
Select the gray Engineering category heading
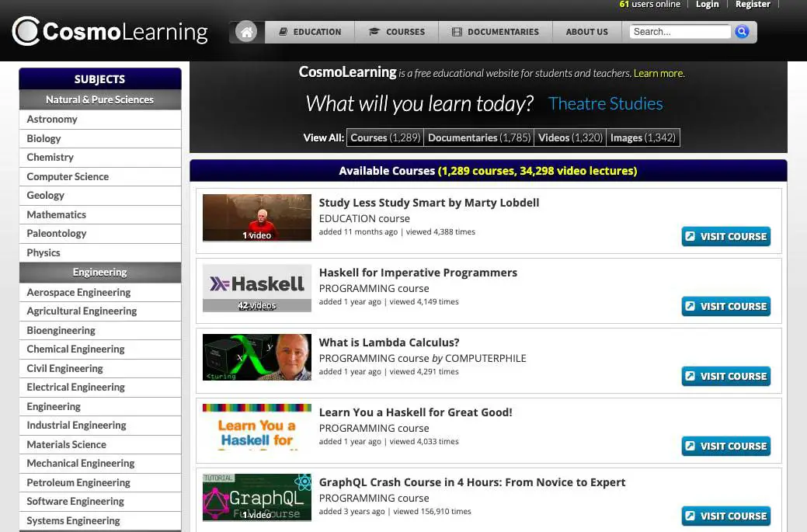click(100, 272)
